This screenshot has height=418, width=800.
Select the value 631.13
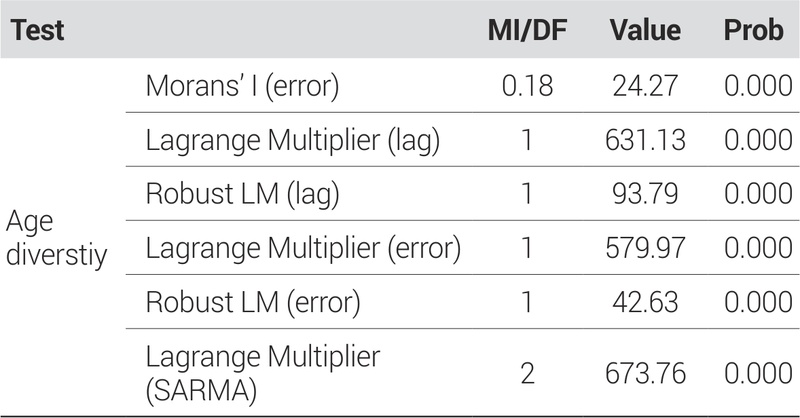click(645, 140)
